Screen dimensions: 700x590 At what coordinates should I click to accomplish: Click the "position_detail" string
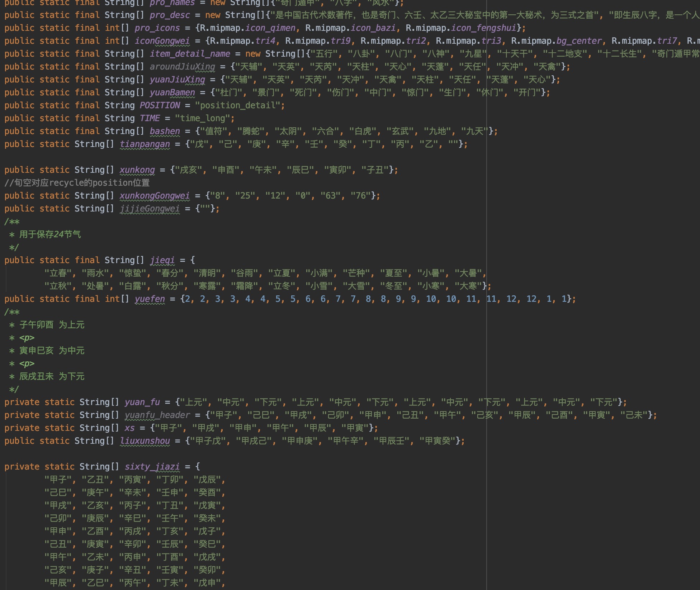[x=237, y=105]
